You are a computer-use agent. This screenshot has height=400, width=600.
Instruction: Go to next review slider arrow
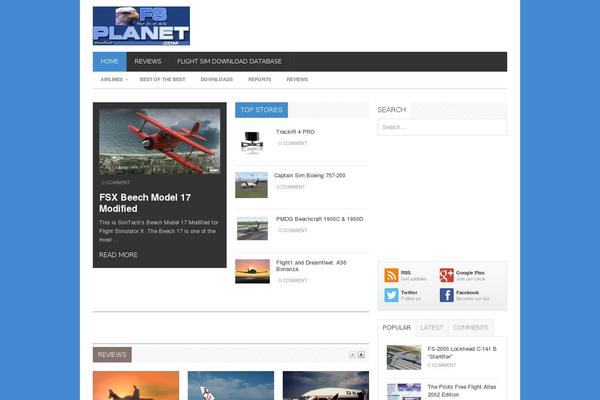click(361, 355)
